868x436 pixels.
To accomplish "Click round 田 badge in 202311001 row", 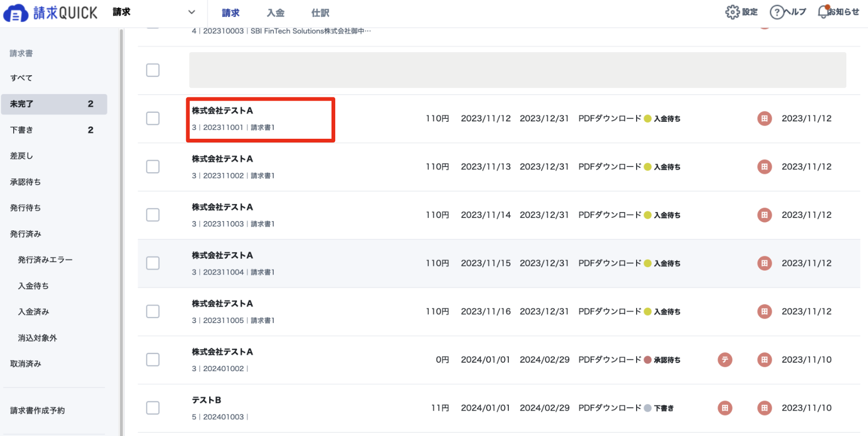I will pyautogui.click(x=765, y=119).
